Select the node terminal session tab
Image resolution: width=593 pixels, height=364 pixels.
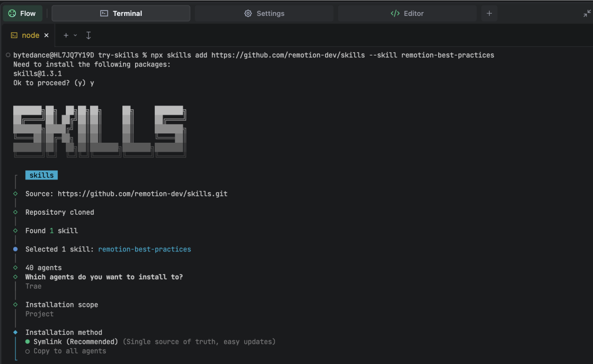click(x=30, y=35)
